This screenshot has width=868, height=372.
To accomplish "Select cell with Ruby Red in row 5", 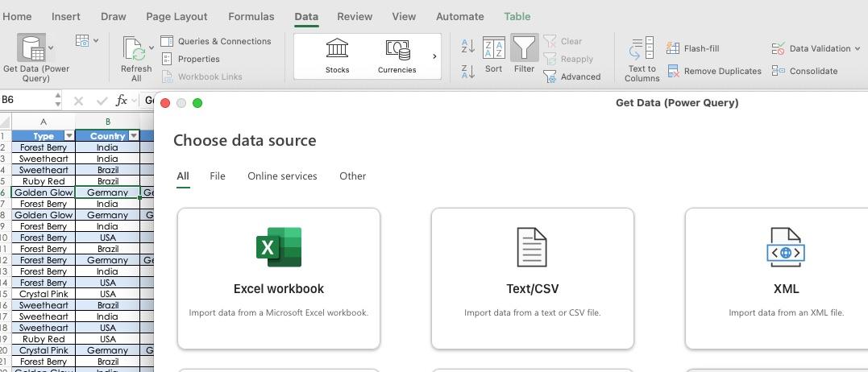I will [x=44, y=181].
